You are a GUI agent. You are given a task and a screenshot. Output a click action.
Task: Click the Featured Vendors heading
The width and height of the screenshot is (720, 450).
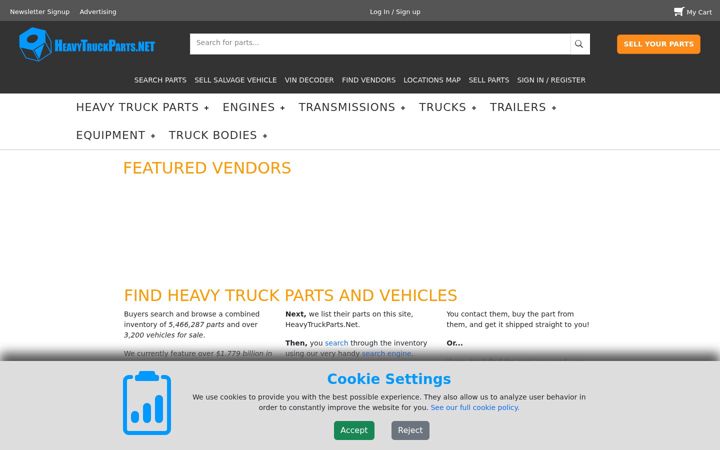coord(207,168)
